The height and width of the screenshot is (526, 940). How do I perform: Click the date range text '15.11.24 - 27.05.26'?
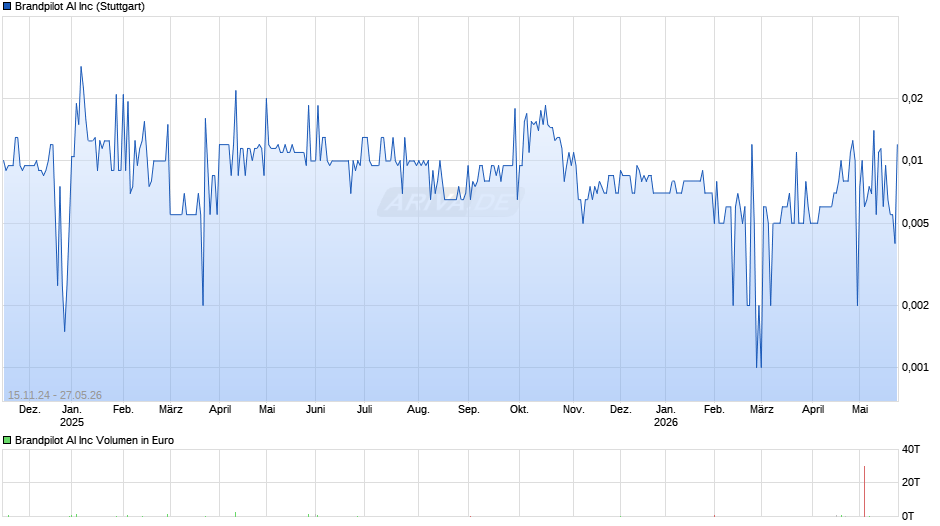pyautogui.click(x=55, y=395)
